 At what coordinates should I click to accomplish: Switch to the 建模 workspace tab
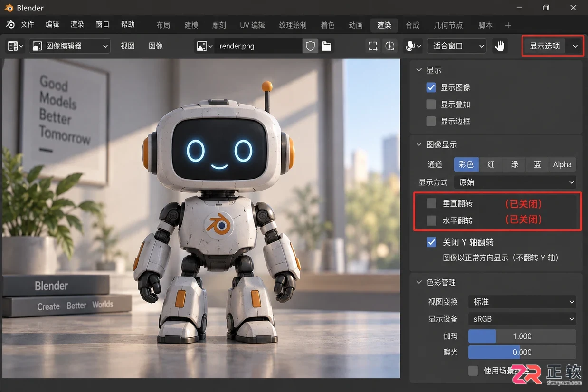click(191, 25)
